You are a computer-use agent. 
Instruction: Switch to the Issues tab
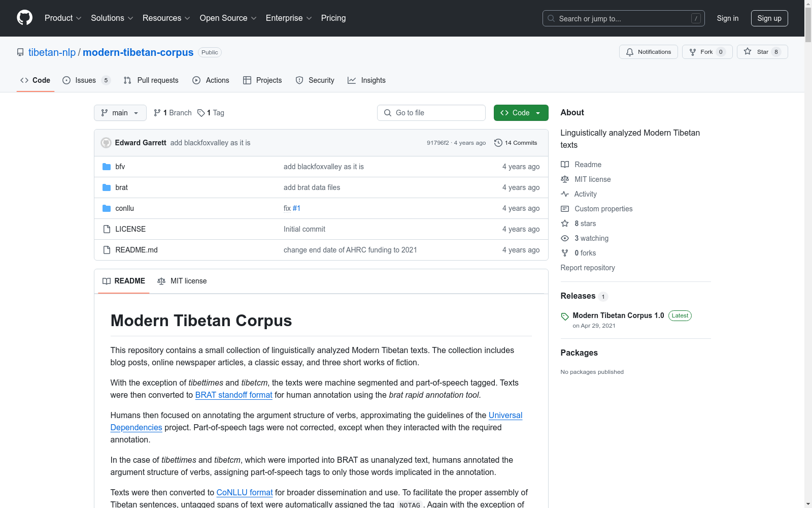point(86,80)
